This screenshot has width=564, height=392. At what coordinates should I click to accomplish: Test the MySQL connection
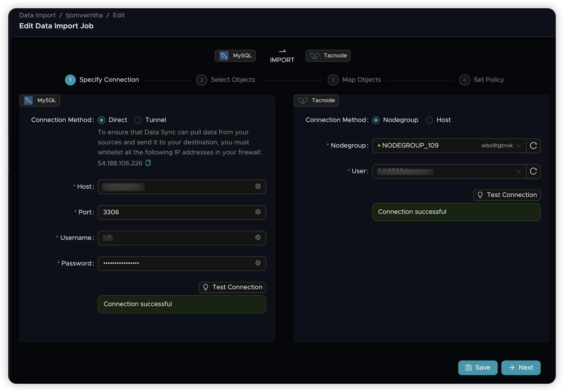[232, 287]
